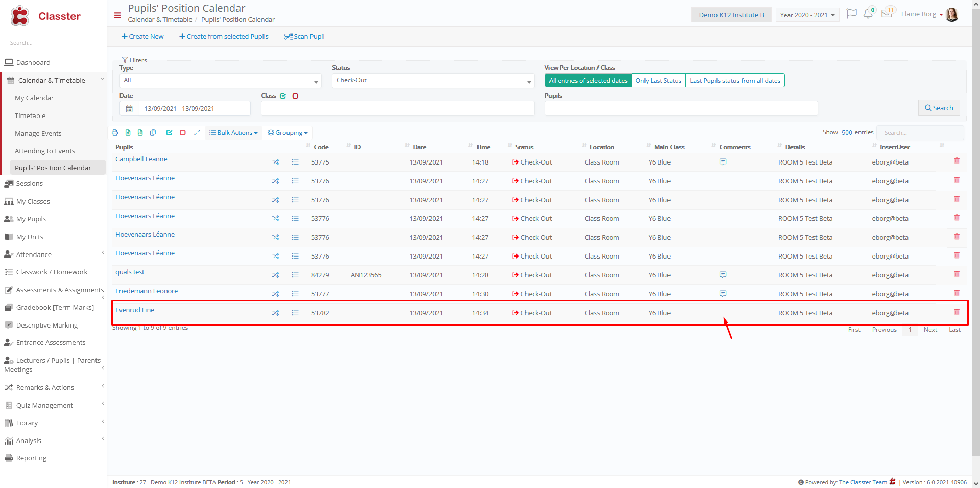Open My Calendar sidebar item
Screen dimensions: 980x488
(34, 98)
